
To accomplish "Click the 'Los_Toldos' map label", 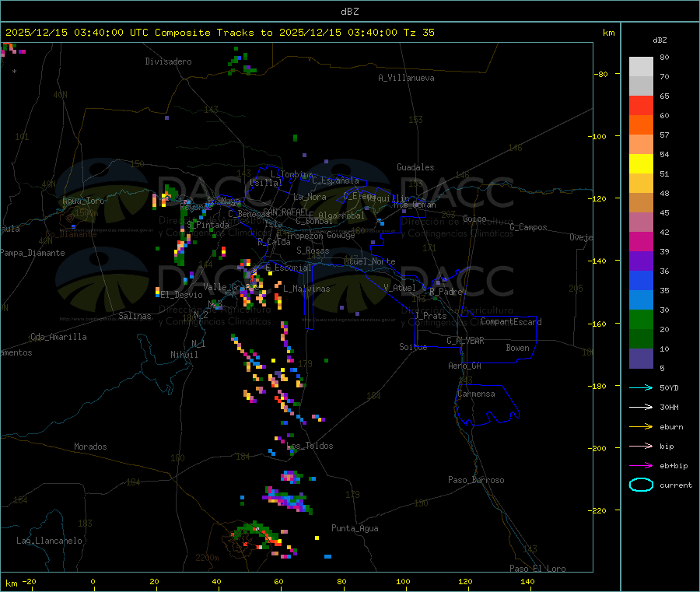I will click(x=310, y=446).
